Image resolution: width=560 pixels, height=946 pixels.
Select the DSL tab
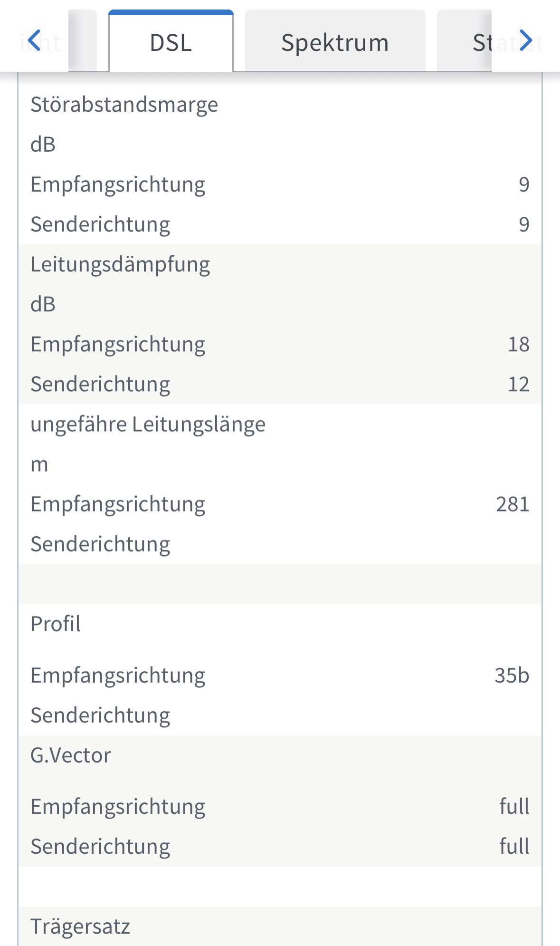pyautogui.click(x=171, y=41)
